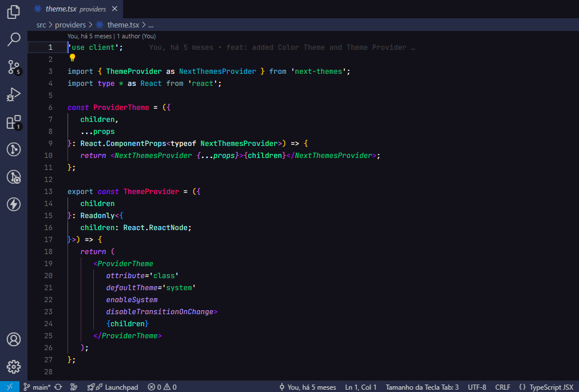Screen dimensions: 579x392
Task: Open Launchpad from the status bar
Action: [113, 387]
